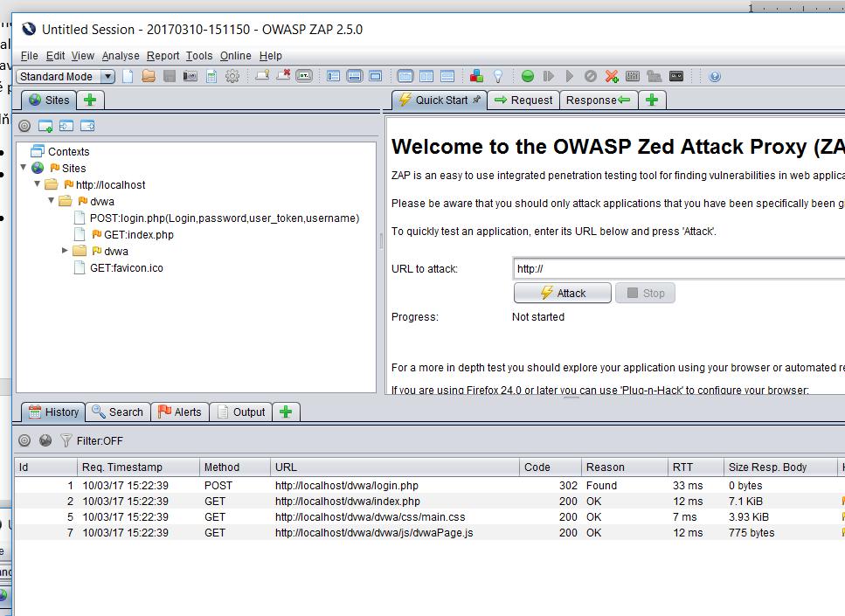Open the Online menu
The image size is (845, 616).
pos(236,56)
